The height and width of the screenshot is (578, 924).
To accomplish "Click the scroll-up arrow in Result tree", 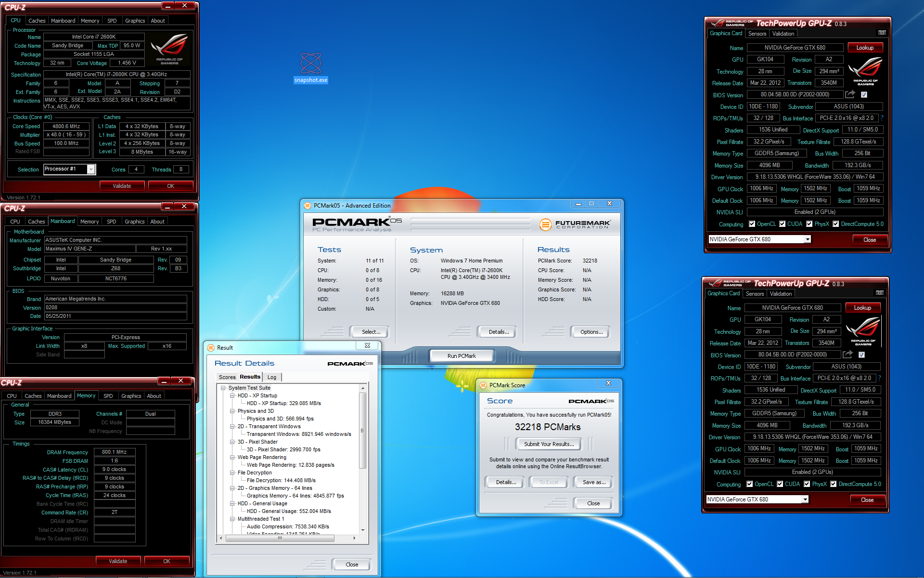I will pos(363,388).
